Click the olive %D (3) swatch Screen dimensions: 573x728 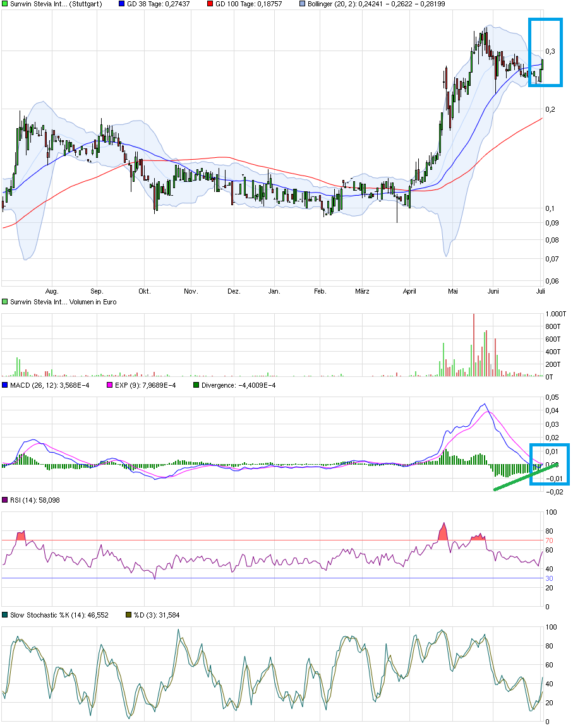click(x=129, y=615)
